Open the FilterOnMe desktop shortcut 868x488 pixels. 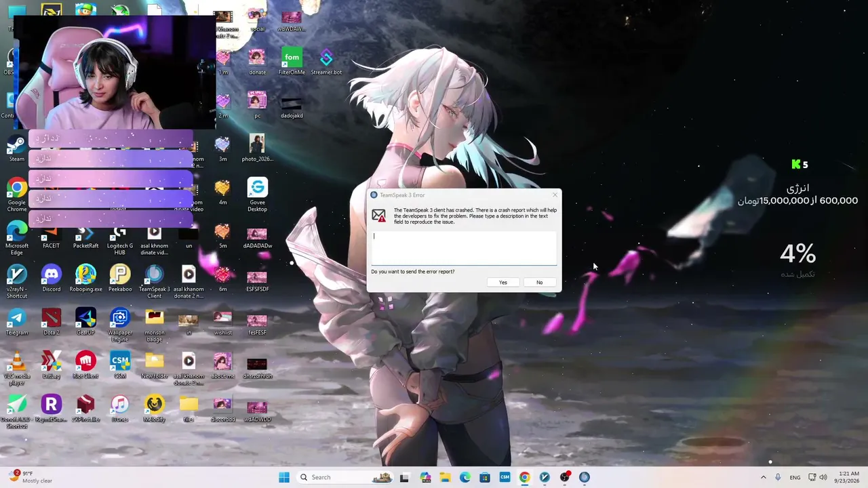click(292, 62)
